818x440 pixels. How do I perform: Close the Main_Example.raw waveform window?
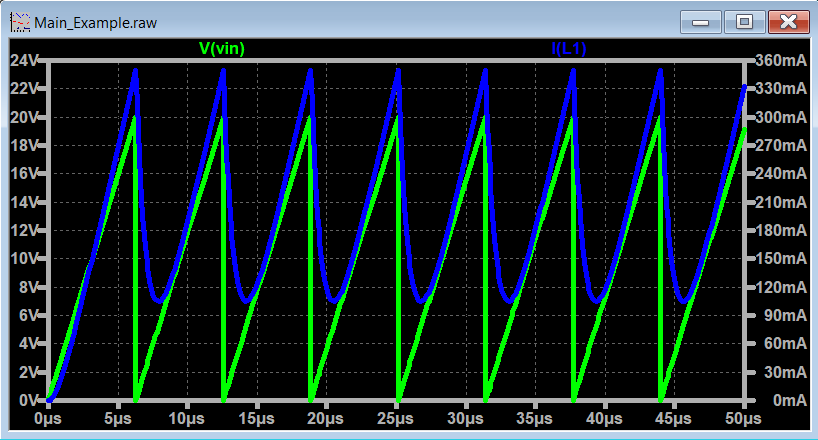click(x=789, y=20)
